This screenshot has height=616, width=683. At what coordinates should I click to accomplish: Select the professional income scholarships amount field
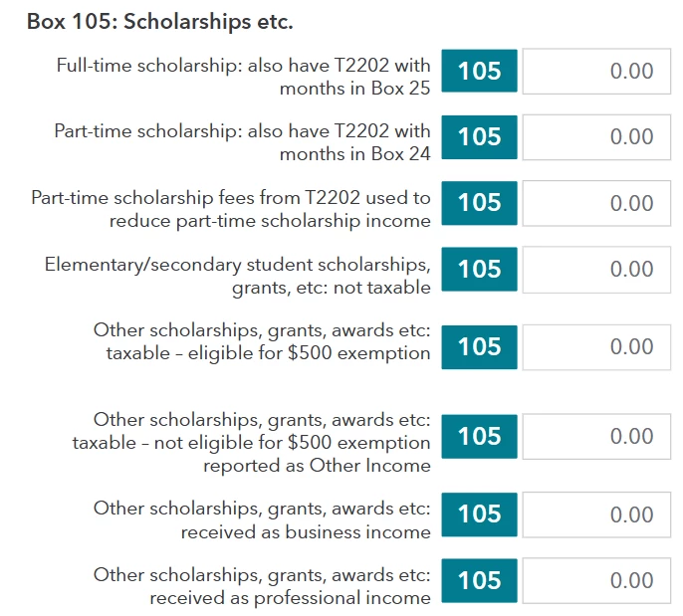click(x=596, y=580)
